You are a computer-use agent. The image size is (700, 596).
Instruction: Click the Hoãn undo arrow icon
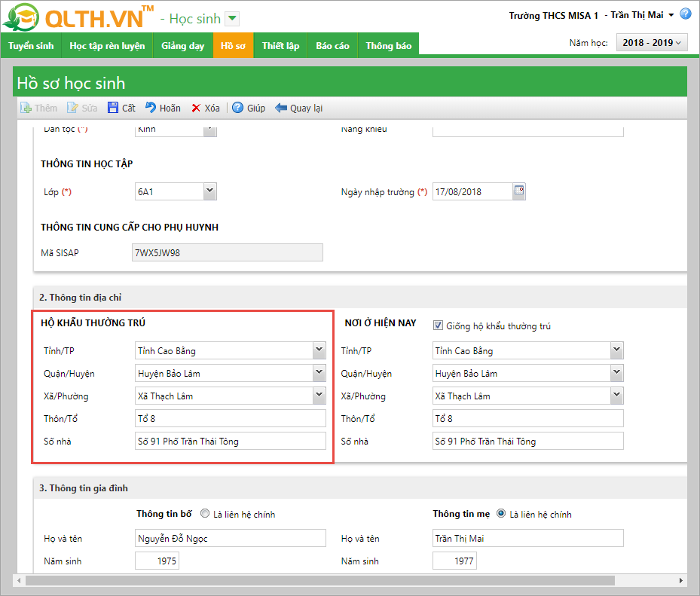tap(151, 108)
